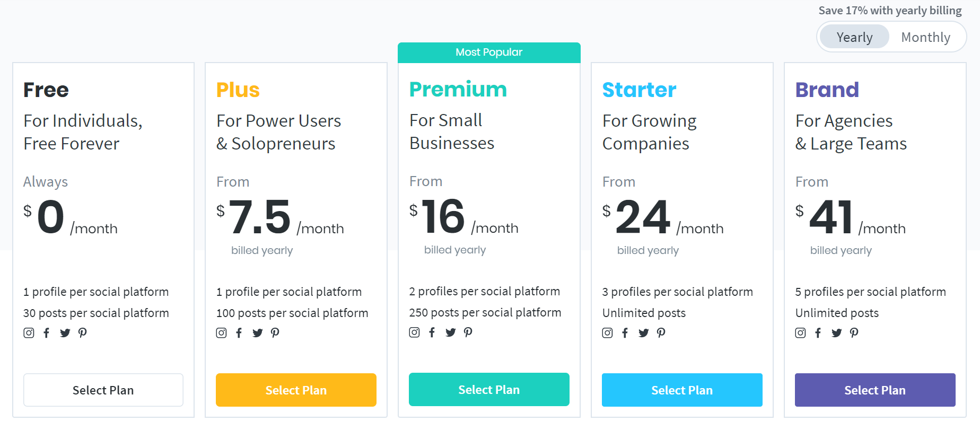
Task: Click Twitter icon in the Free plan
Action: [65, 333]
